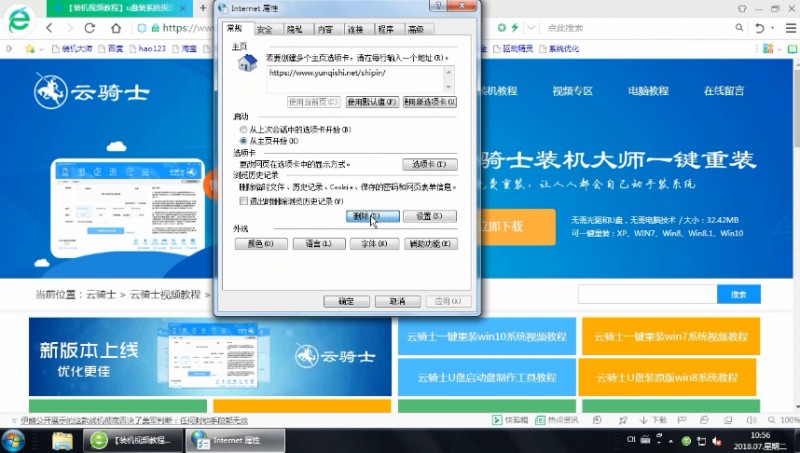The image size is (800, 453).
Task: Click the 设置 (Settings) history button
Action: coord(430,216)
